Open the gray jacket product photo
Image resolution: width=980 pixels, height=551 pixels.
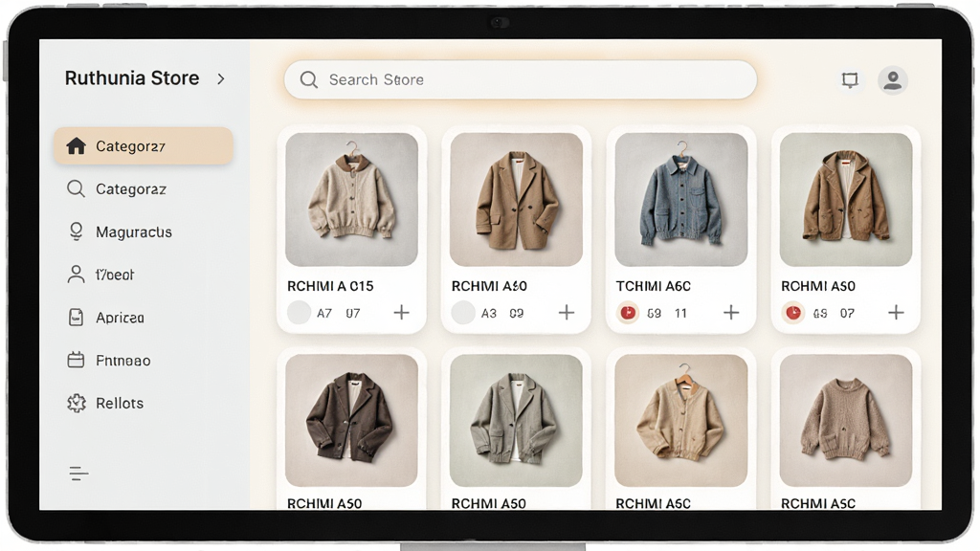pyautogui.click(x=516, y=421)
